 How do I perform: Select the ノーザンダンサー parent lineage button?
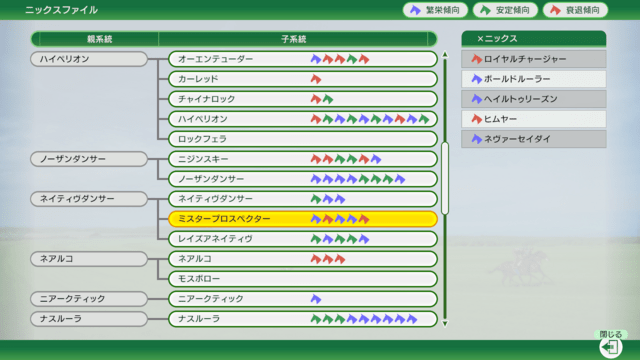coord(89,159)
